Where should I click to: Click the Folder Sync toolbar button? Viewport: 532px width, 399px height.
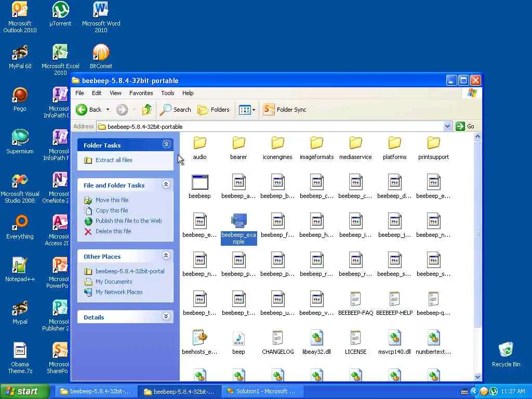pyautogui.click(x=284, y=110)
